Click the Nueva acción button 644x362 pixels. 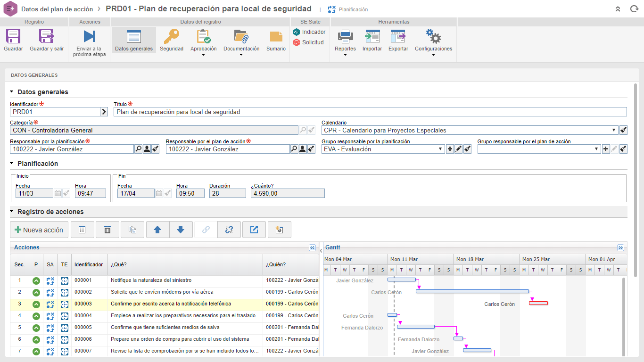(39, 230)
